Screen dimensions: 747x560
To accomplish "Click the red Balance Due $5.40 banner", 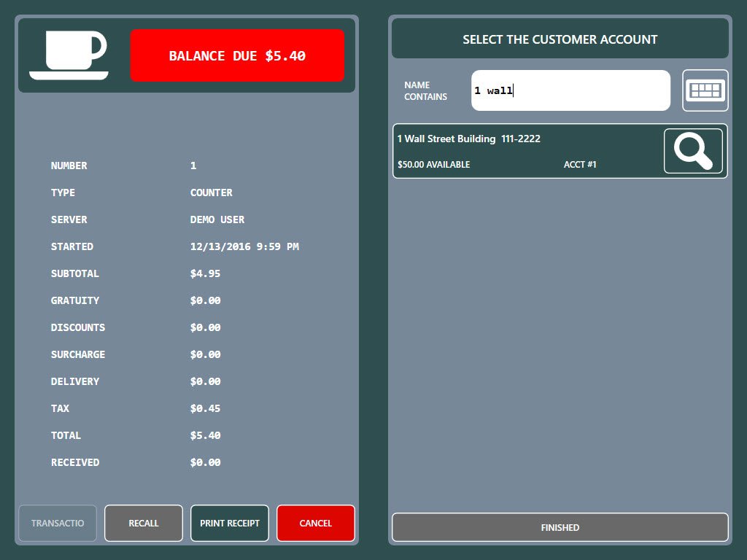I will (237, 55).
